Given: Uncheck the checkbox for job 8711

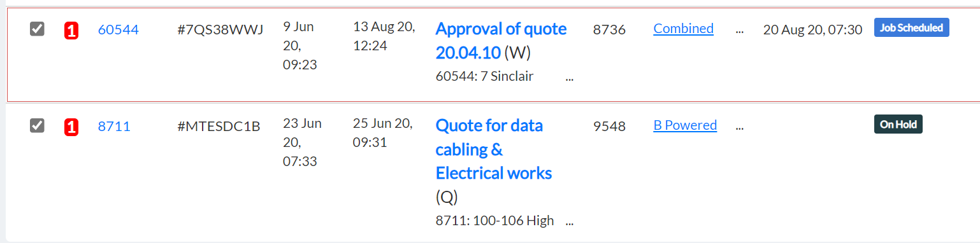Looking at the screenshot, I should pos(38,125).
